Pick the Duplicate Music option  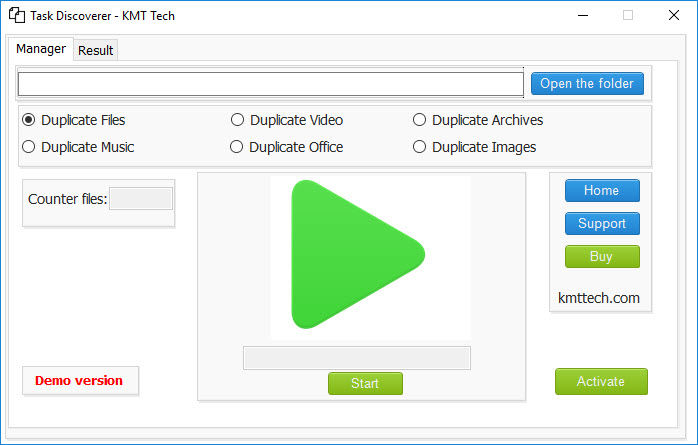[29, 147]
